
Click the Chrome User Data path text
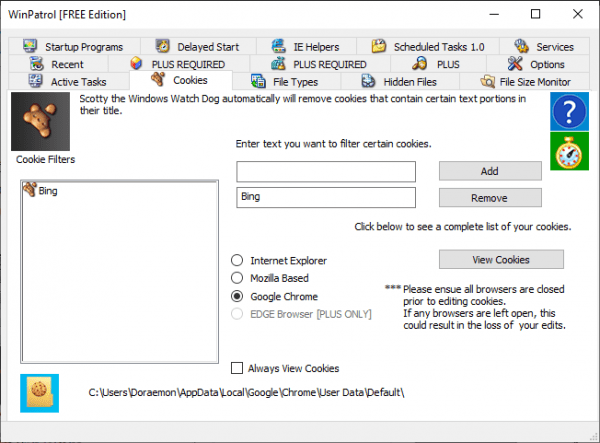pos(246,393)
